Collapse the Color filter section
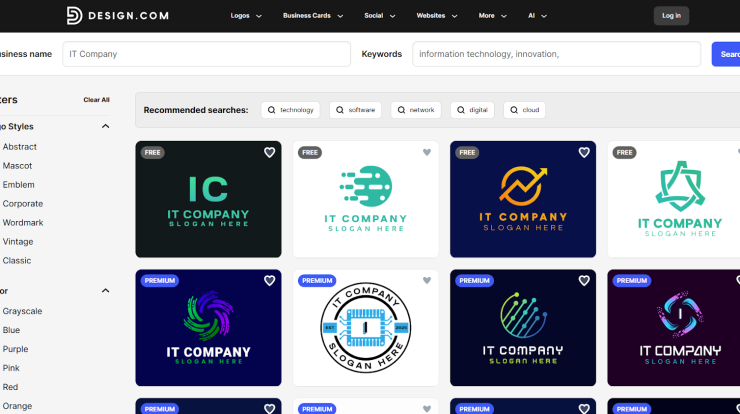 (x=105, y=291)
